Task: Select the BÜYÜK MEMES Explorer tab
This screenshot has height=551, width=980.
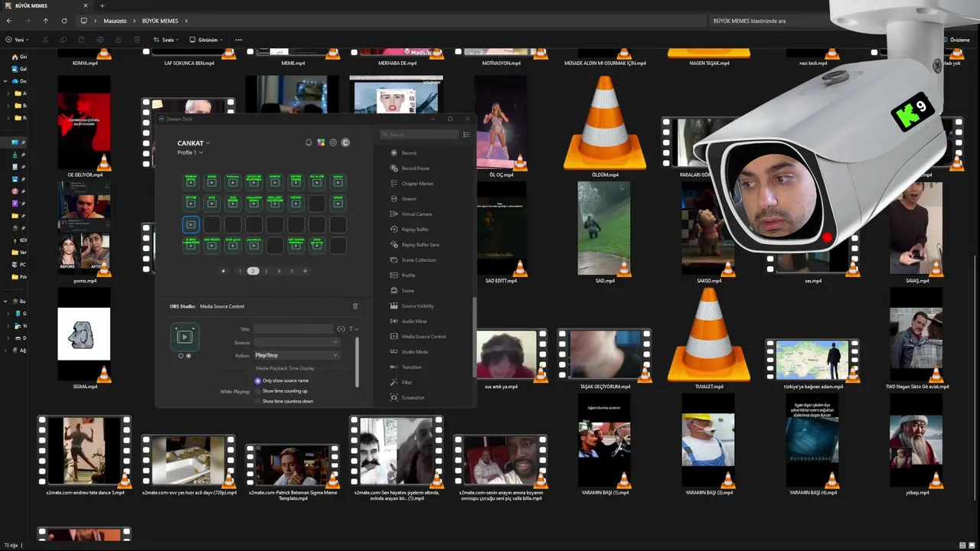Action: tap(46, 5)
